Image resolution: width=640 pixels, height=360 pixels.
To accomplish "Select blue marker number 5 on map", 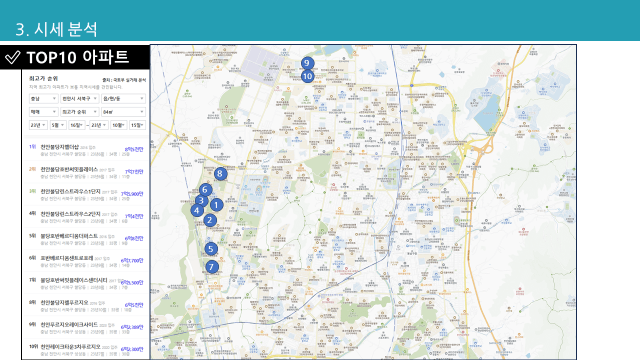I will [211, 249].
